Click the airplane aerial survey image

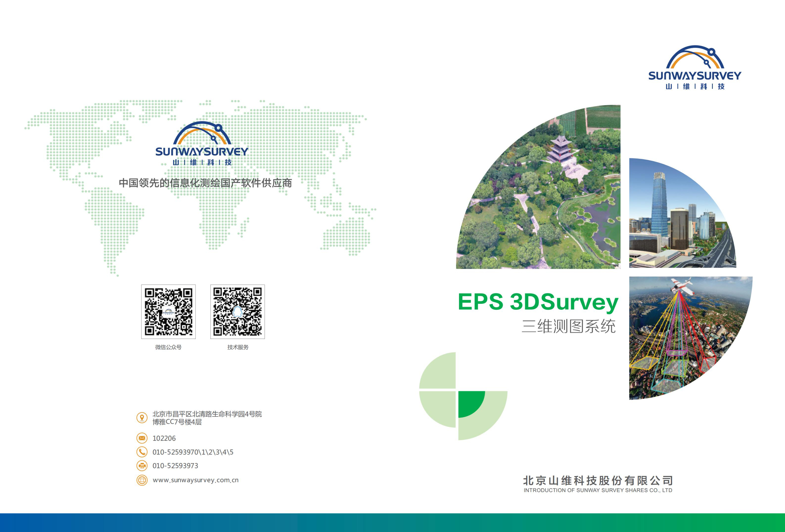pos(691,338)
